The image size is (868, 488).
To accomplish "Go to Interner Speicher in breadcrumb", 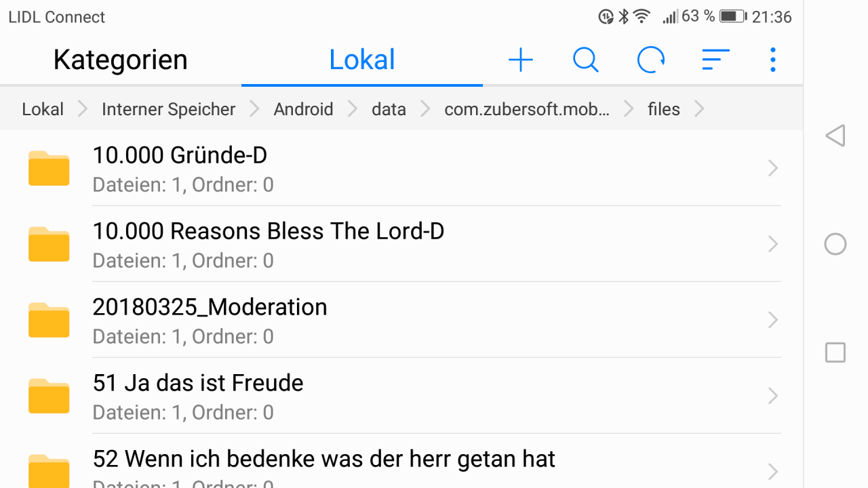I will (x=169, y=109).
